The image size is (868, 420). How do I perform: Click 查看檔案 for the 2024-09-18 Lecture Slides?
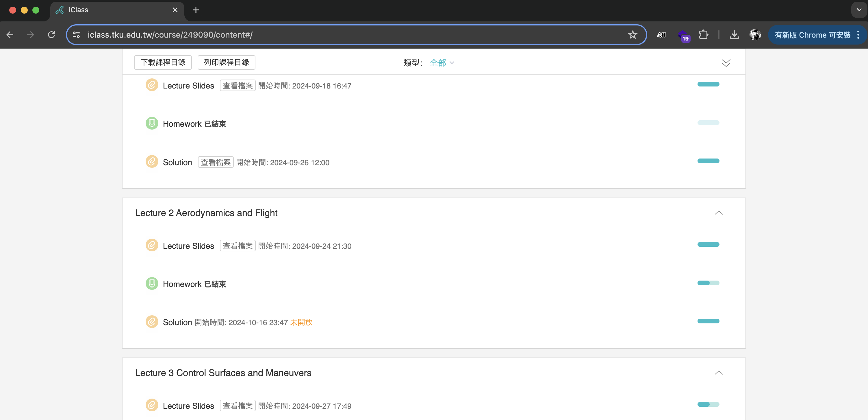coord(238,86)
